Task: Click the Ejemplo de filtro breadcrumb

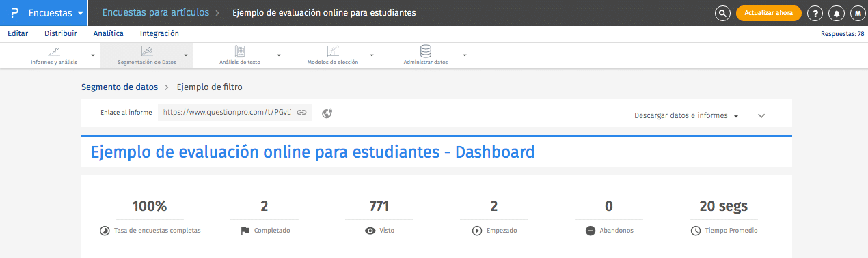Action: (209, 87)
